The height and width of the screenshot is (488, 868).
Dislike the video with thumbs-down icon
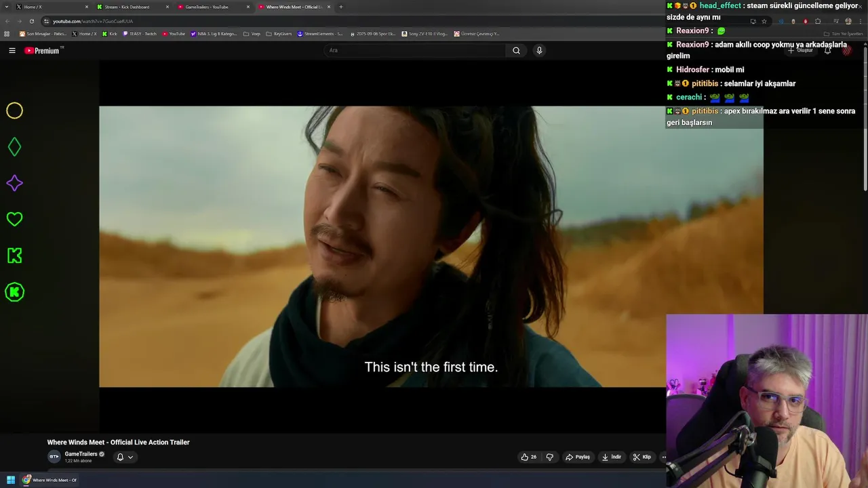click(x=550, y=457)
